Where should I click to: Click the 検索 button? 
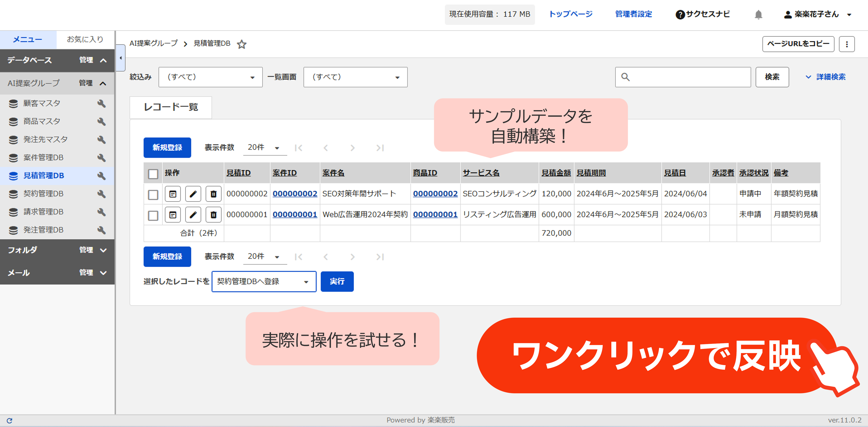click(x=772, y=77)
